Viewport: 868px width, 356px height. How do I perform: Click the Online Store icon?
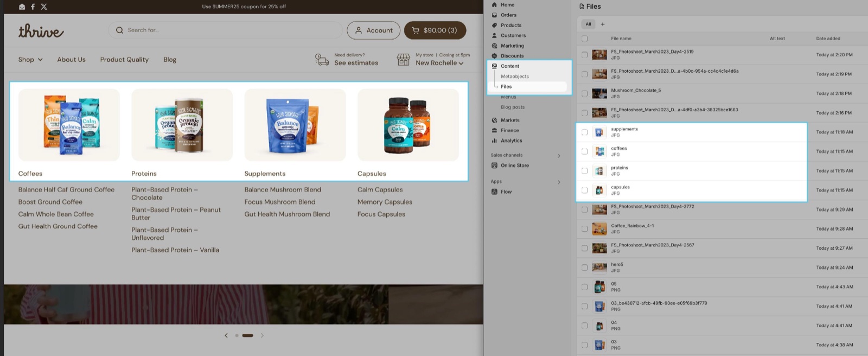(x=494, y=166)
